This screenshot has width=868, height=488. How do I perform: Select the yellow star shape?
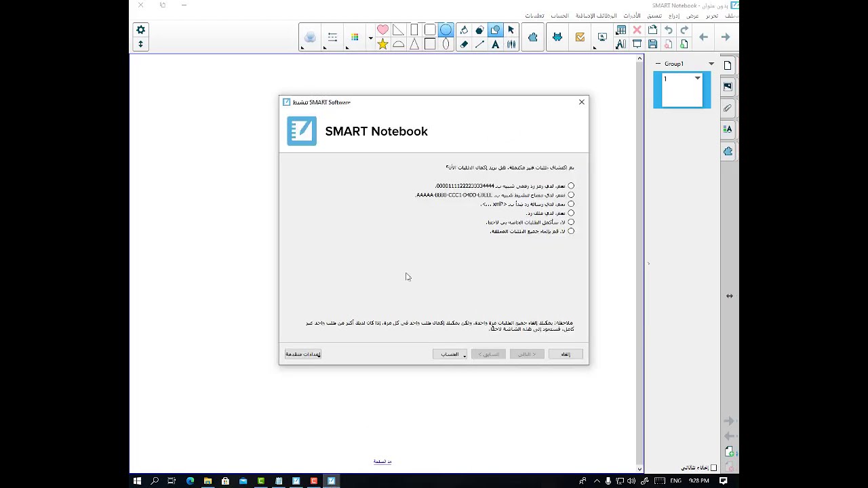click(382, 44)
